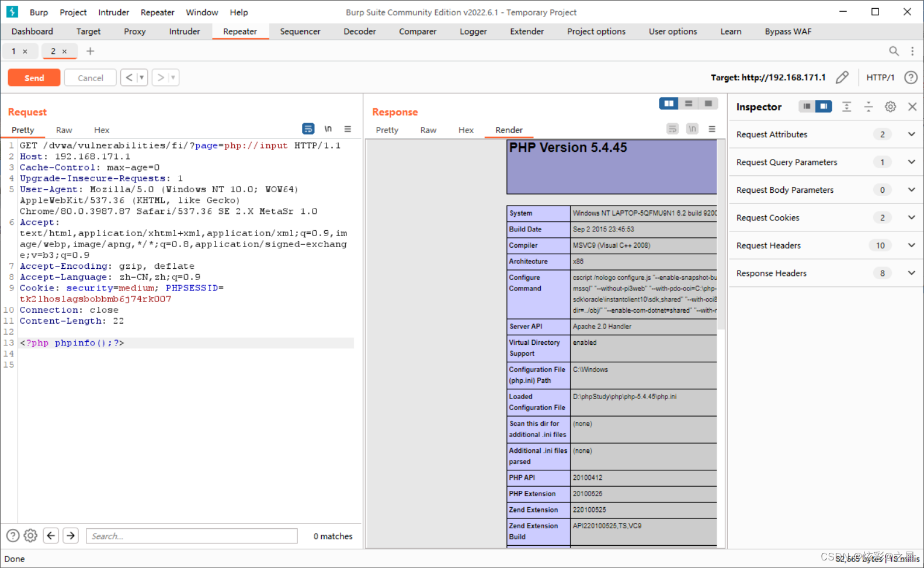This screenshot has height=568, width=924.
Task: Open Request pane hamburger menu
Action: pyautogui.click(x=348, y=129)
